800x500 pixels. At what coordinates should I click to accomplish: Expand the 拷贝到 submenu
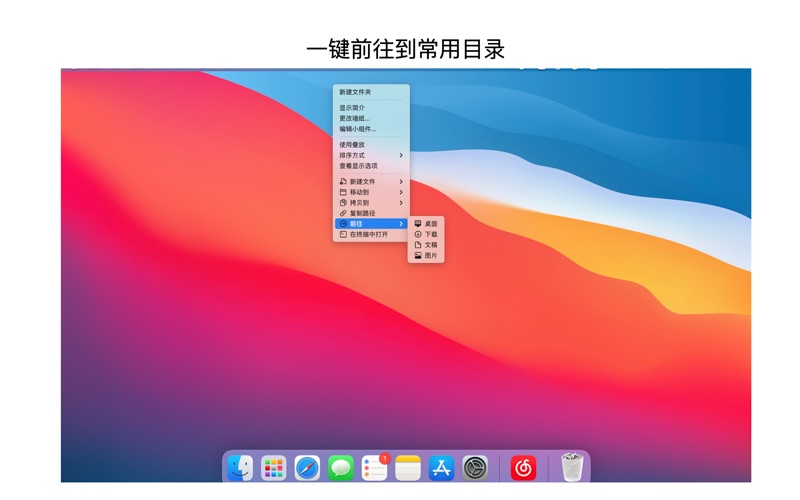(x=371, y=203)
